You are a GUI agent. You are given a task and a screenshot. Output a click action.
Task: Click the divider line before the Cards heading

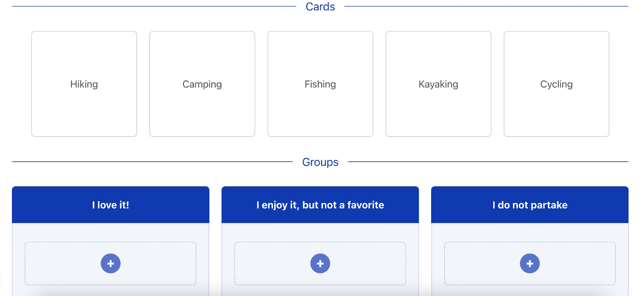tap(154, 6)
